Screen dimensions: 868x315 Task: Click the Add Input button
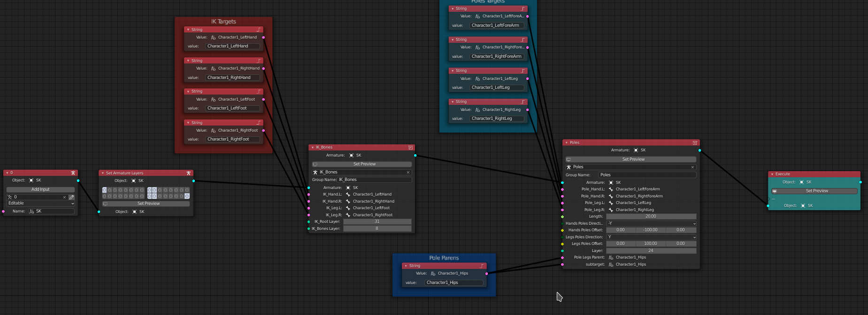click(x=40, y=189)
